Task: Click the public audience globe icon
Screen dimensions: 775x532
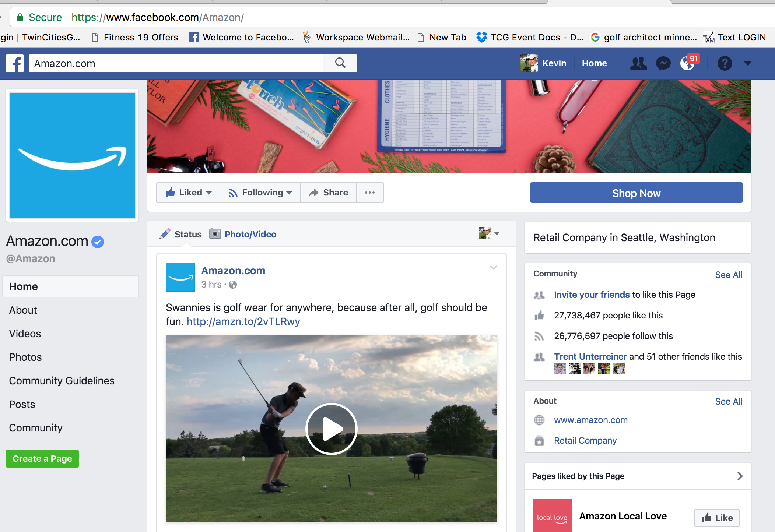Action: click(233, 285)
